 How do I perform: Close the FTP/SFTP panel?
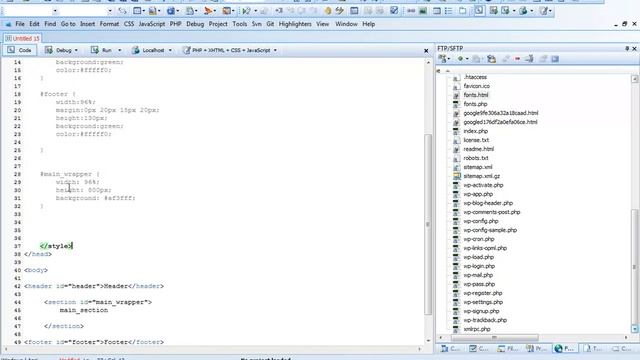point(634,49)
